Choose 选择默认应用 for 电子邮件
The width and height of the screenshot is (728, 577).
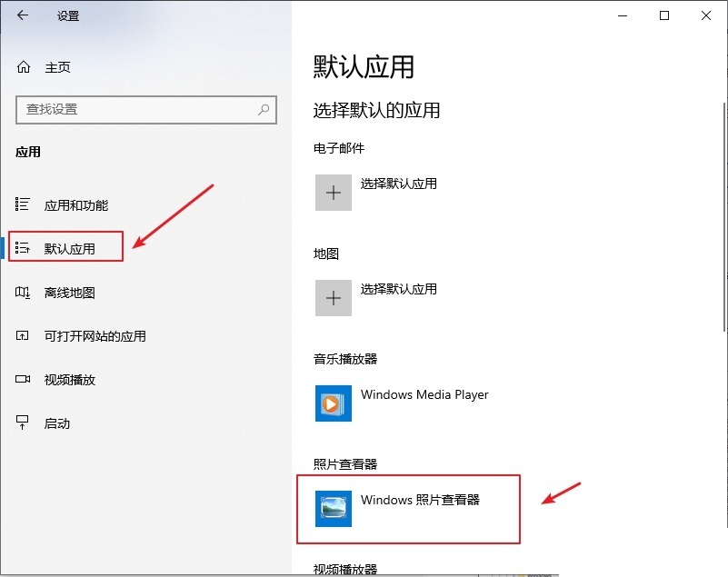point(398,184)
